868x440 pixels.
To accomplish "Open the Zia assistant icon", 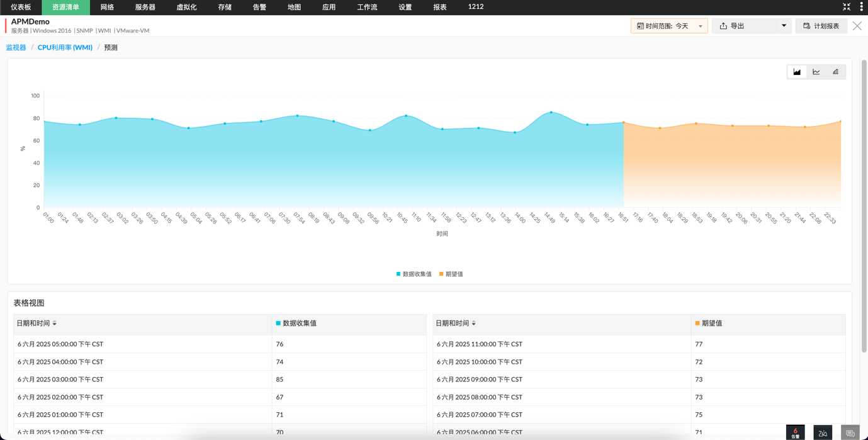I will pyautogui.click(x=823, y=433).
